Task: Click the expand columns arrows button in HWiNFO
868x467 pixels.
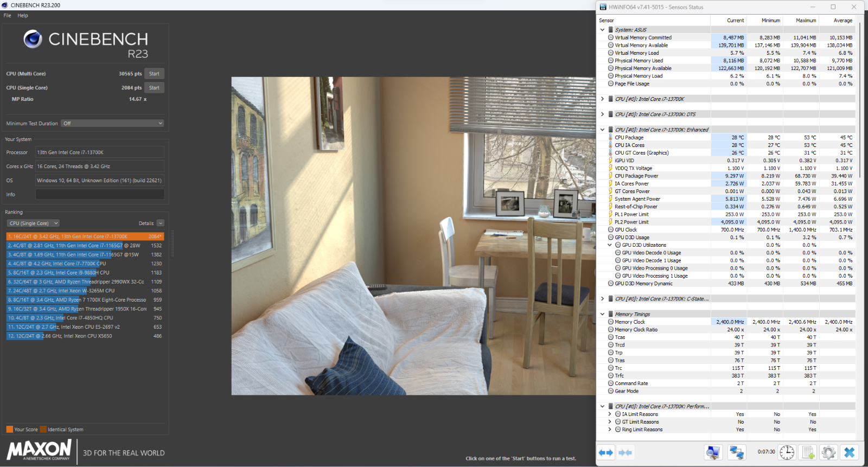Action: tap(606, 452)
